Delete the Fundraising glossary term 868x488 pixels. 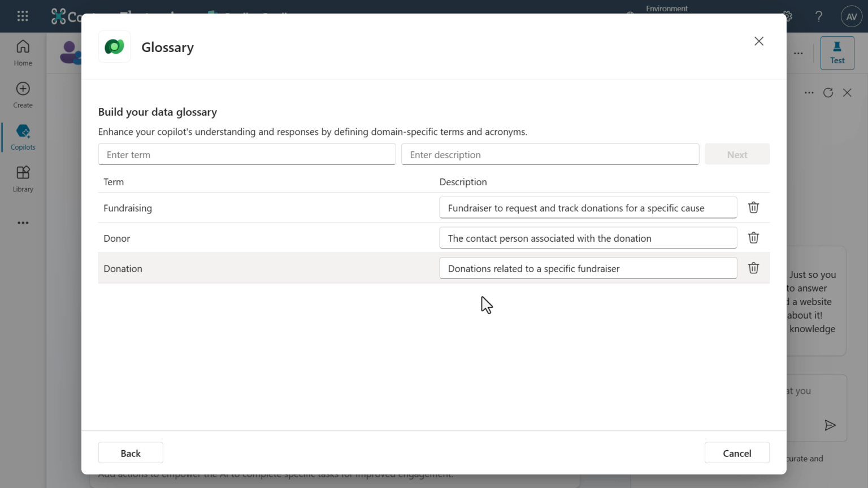coord(753,207)
